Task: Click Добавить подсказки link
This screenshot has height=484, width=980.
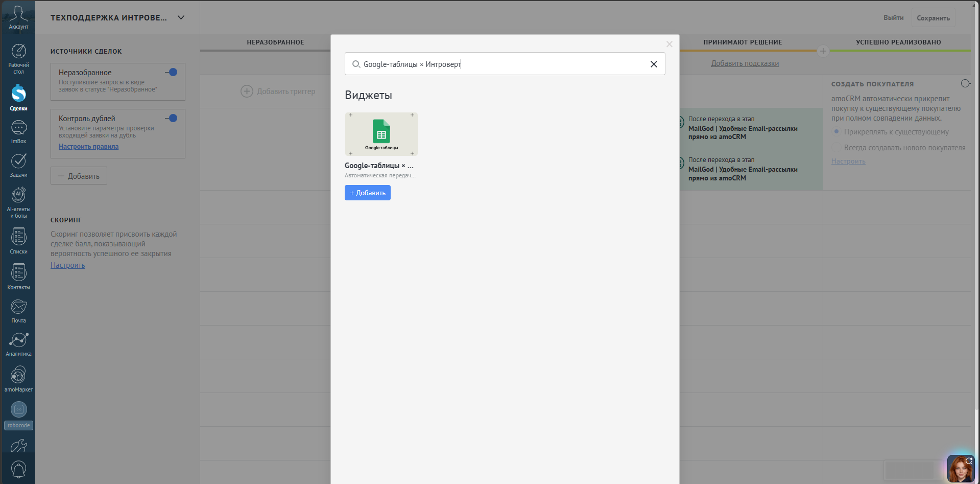Action: [745, 63]
